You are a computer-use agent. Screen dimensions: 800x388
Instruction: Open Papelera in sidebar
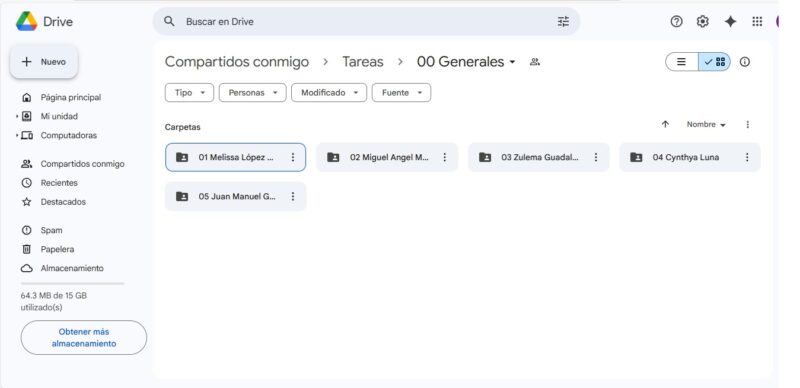click(x=57, y=249)
